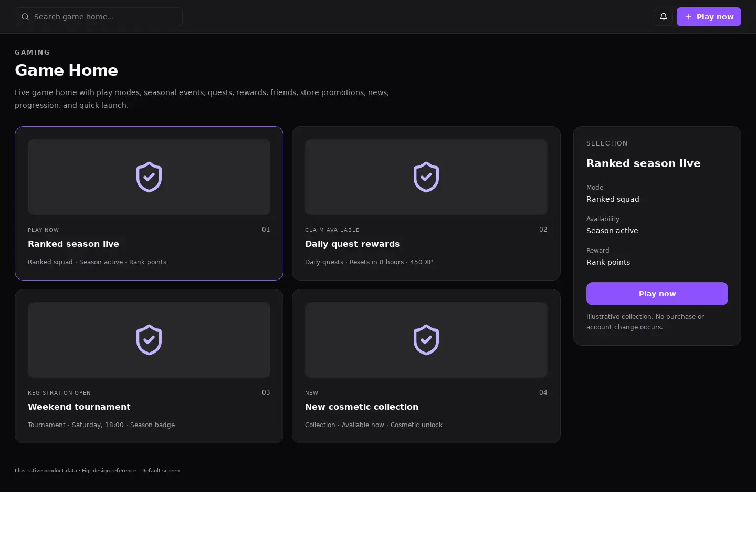
Task: Click the Reward value Rank points
Action: [608, 262]
